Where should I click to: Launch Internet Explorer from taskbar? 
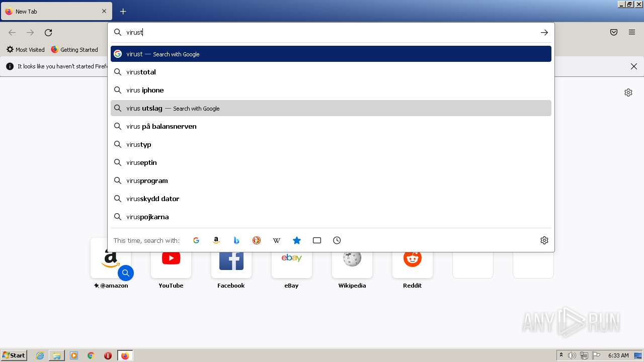(40, 355)
